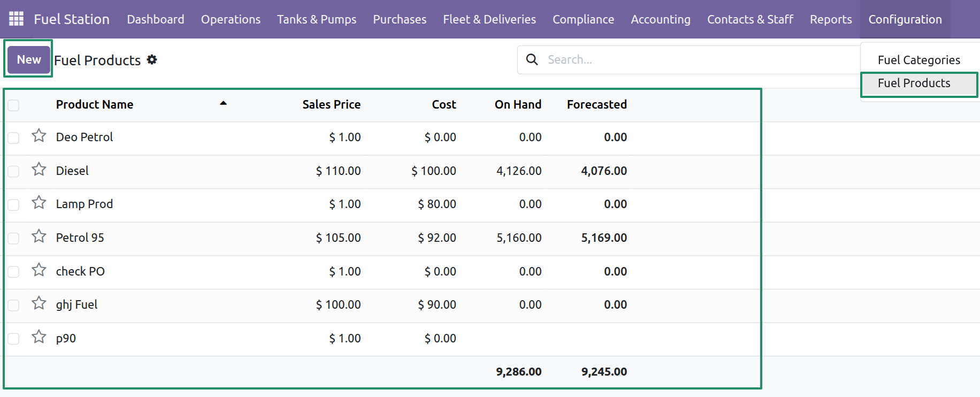The width and height of the screenshot is (980, 397).
Task: Go to the Dashboard menu
Action: click(x=156, y=19)
